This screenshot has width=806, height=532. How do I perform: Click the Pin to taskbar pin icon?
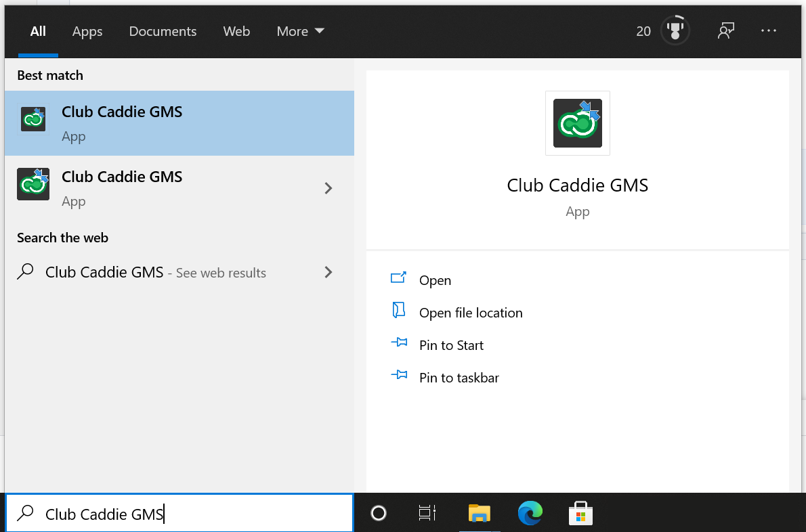(399, 376)
